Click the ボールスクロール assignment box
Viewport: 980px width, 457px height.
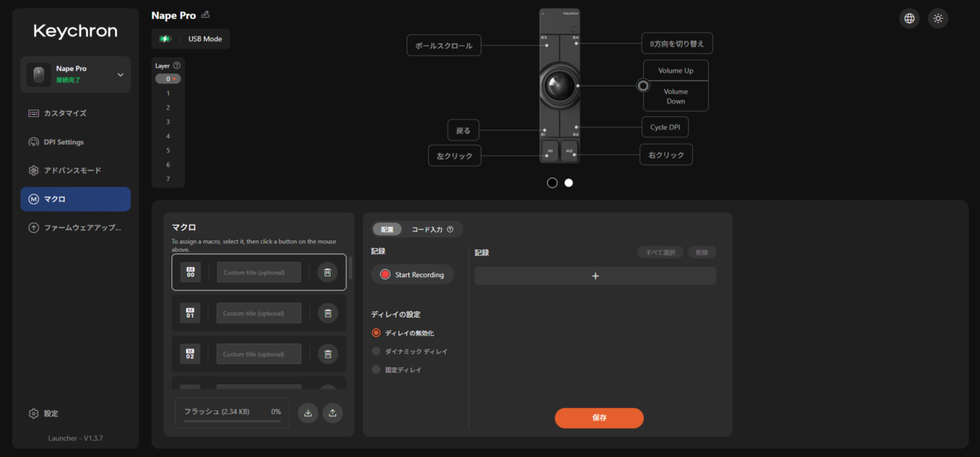pyautogui.click(x=444, y=46)
